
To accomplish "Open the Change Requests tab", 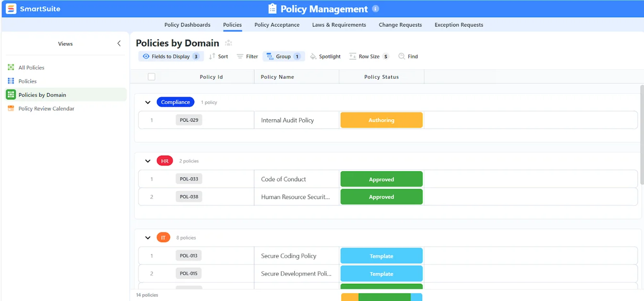I will (x=400, y=25).
